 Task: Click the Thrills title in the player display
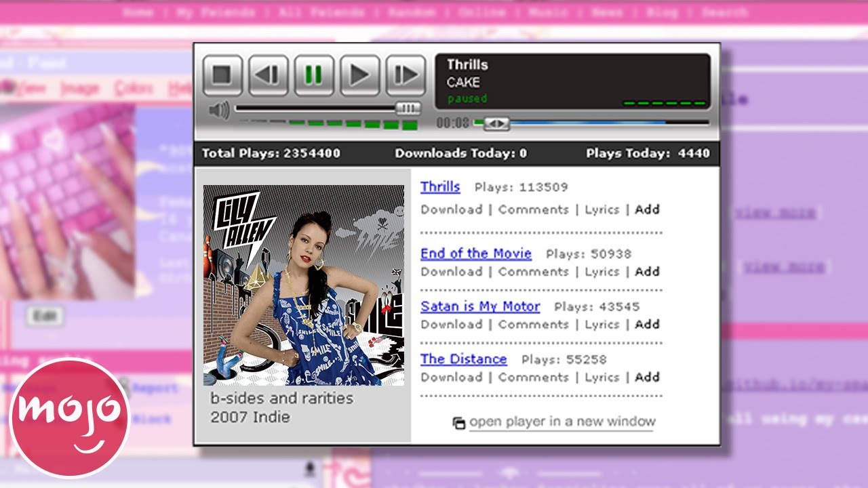(x=467, y=65)
